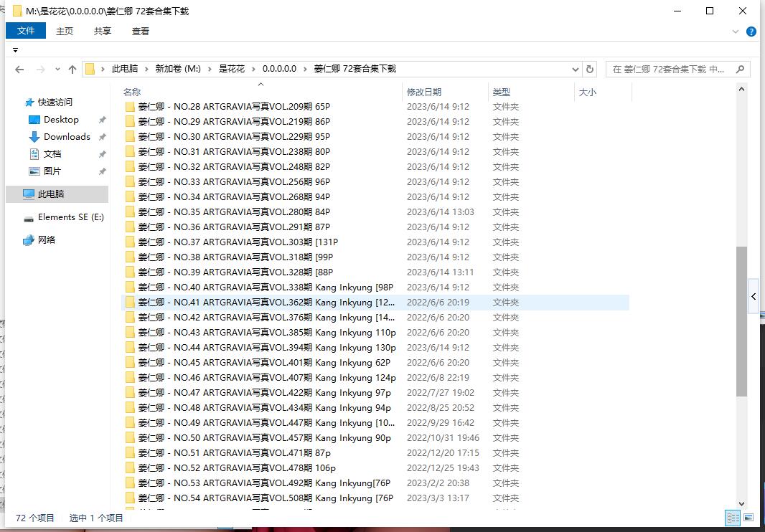Click folder icon of the NO.37 row

click(130, 242)
